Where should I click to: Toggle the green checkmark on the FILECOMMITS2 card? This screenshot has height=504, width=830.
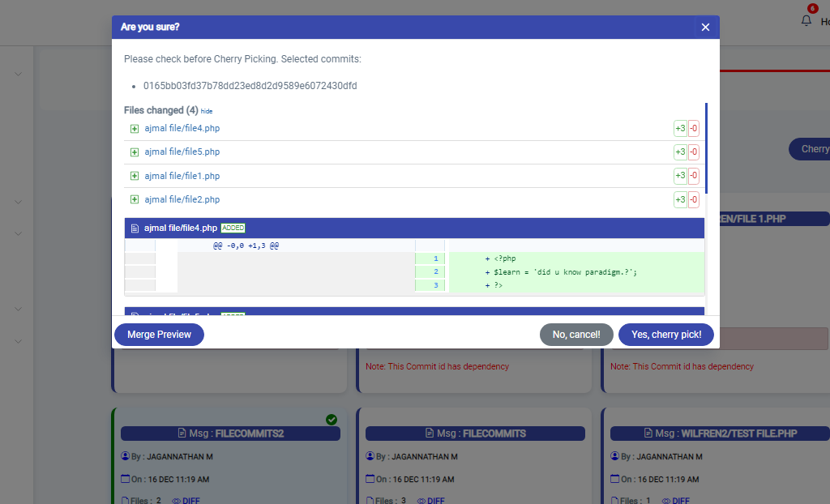331,419
